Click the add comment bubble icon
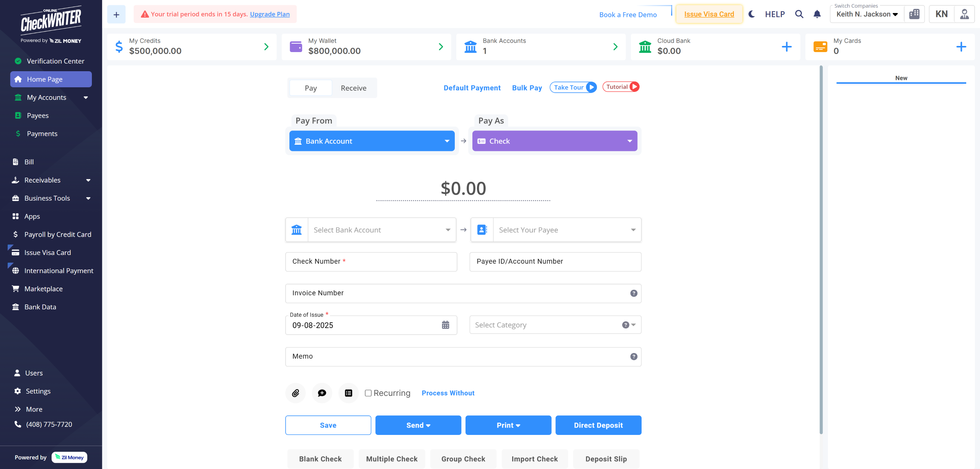Viewport: 980px width, 469px height. click(x=322, y=393)
